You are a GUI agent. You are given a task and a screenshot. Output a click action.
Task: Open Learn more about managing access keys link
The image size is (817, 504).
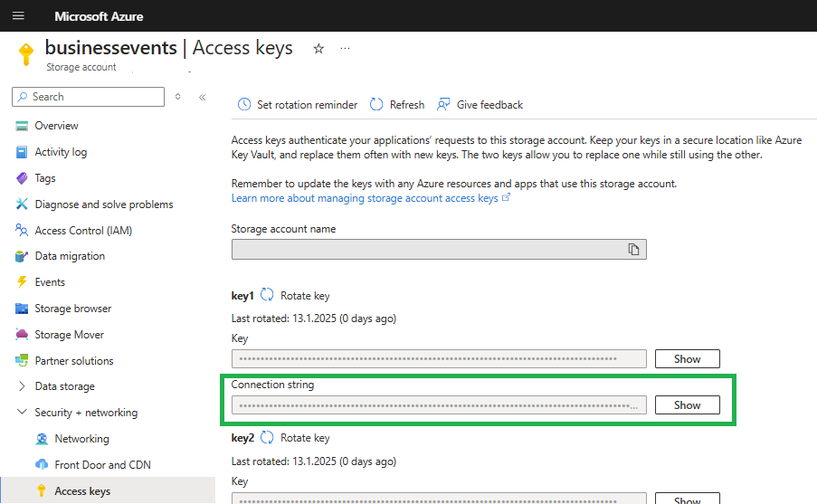coord(365,198)
